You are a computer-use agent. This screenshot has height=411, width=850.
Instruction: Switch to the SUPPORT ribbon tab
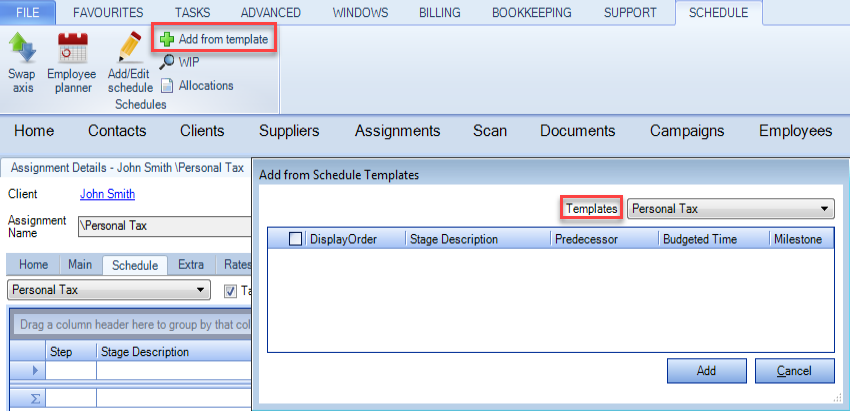pyautogui.click(x=630, y=12)
